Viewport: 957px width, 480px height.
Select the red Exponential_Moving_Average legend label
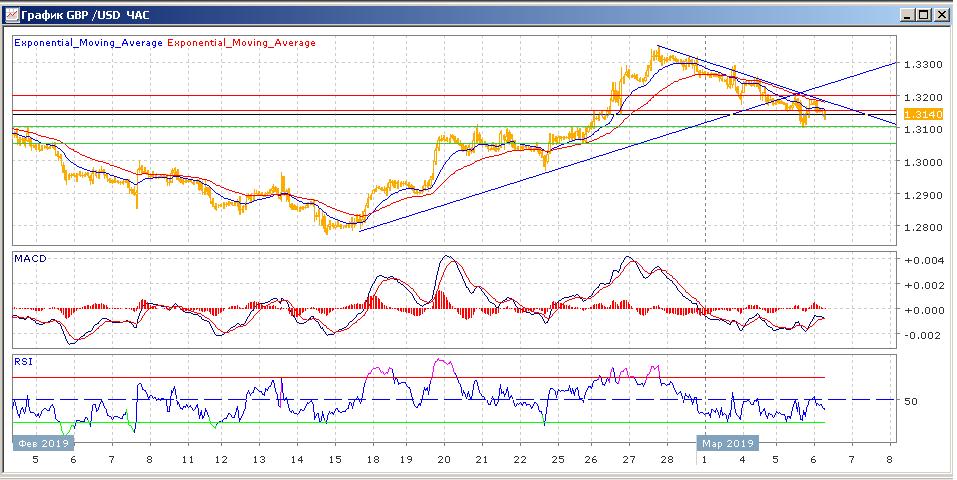click(x=241, y=43)
